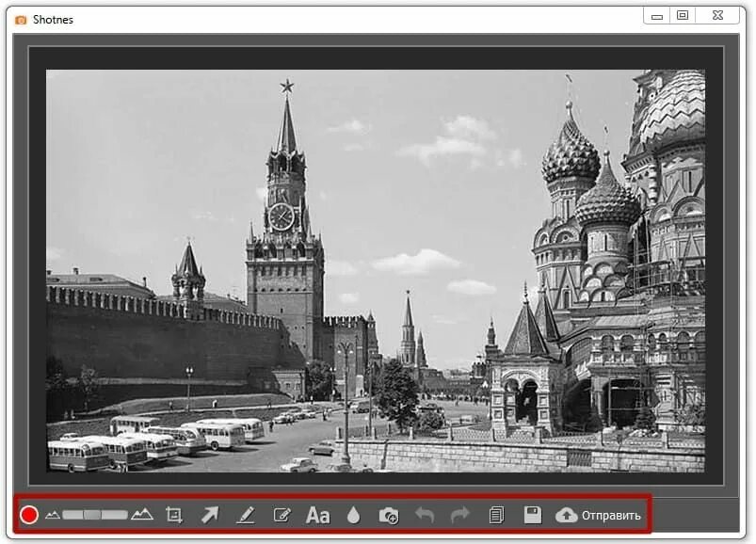
Task: Maximize the Shotnes window
Action: coord(683,15)
